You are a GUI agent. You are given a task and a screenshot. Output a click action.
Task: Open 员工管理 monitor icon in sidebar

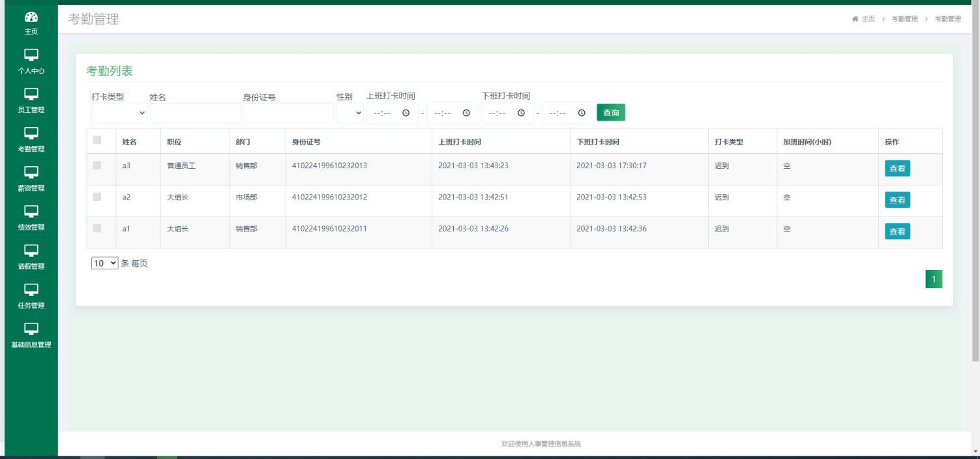[31, 94]
